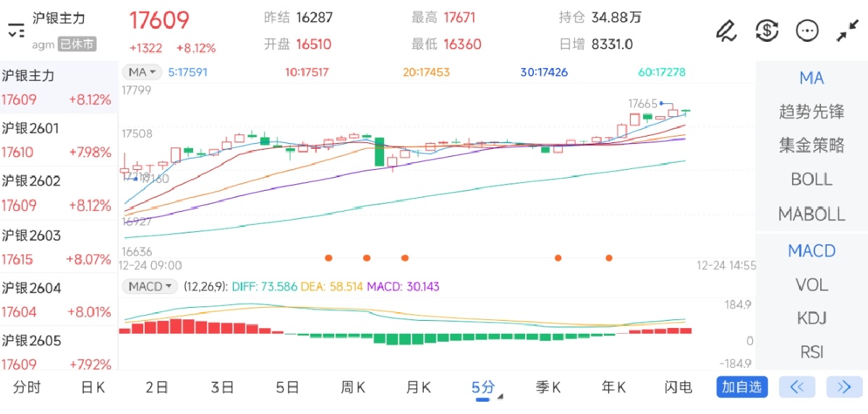Image resolution: width=868 pixels, height=414 pixels.
Task: Switch to the 分时 tab
Action: click(x=27, y=387)
